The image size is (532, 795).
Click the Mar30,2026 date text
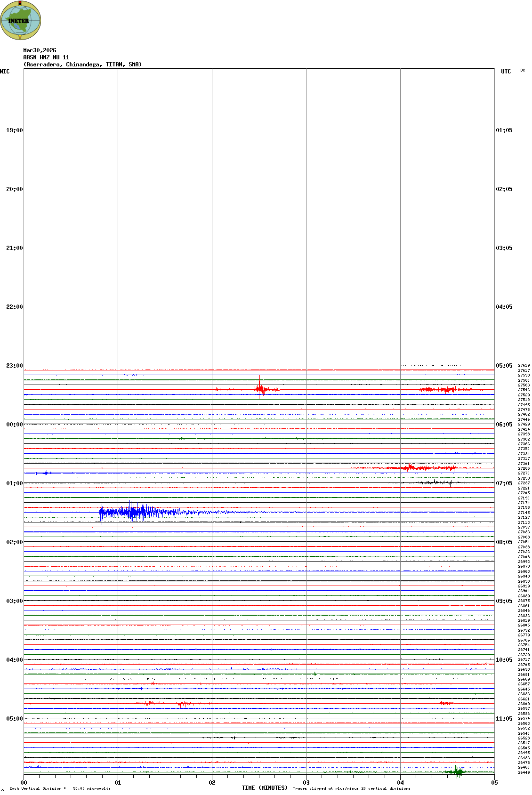[40, 50]
